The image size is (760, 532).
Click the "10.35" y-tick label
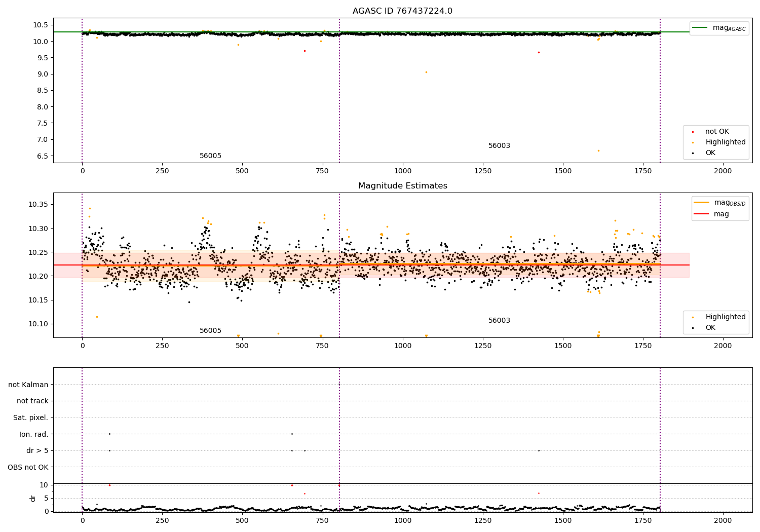[39, 205]
